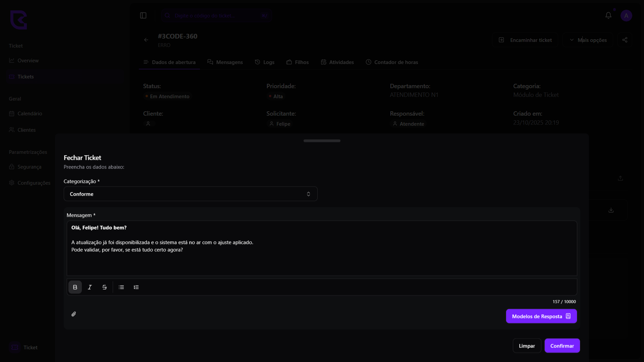Click the drawer drag handle bar
Viewport: 644px width, 362px height.
pos(322,141)
